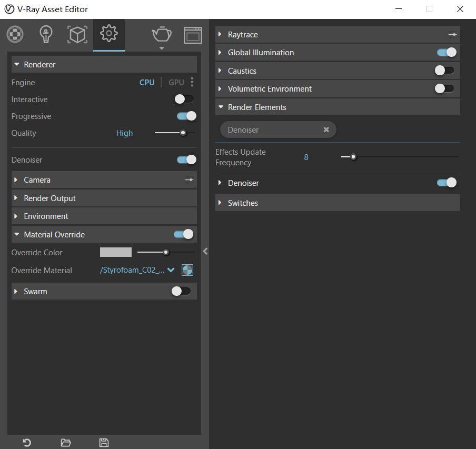Open Override Material dropdown
The width and height of the screenshot is (476, 449).
(137, 270)
